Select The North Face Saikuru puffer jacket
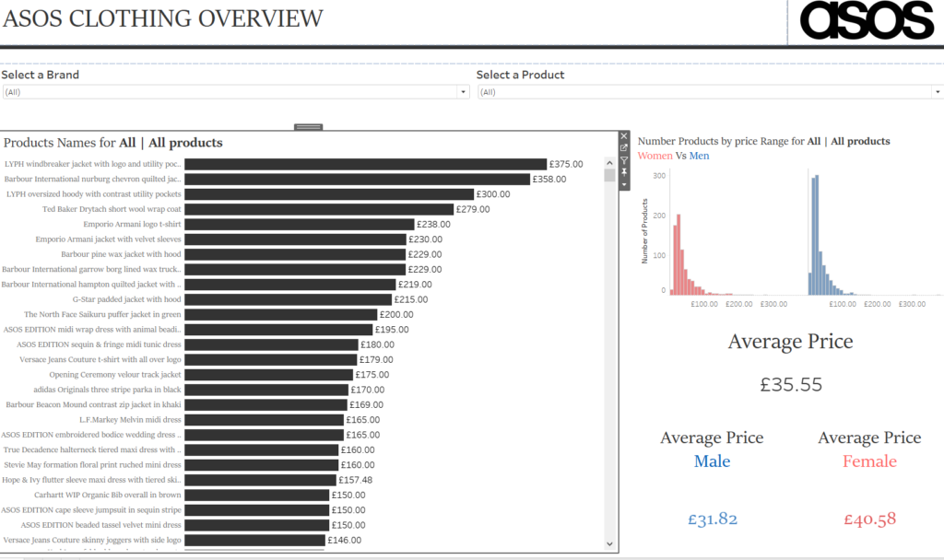The image size is (944, 560). 102,315
